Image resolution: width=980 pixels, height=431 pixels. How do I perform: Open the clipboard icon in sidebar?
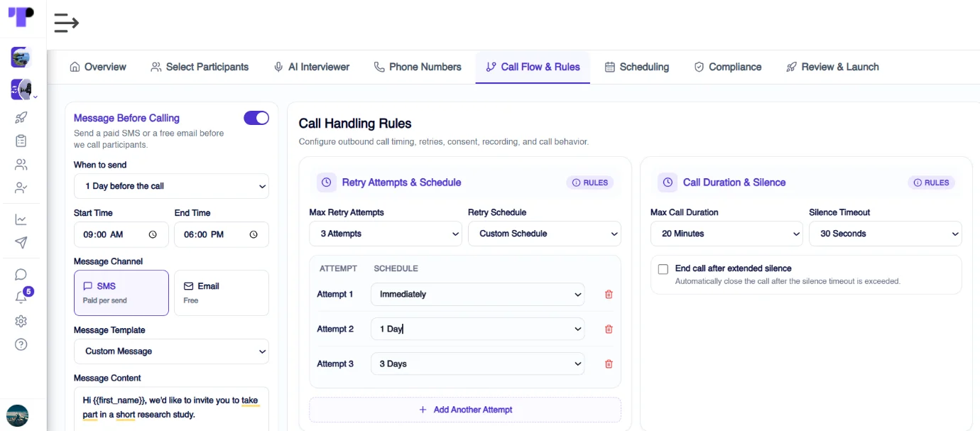tap(21, 141)
